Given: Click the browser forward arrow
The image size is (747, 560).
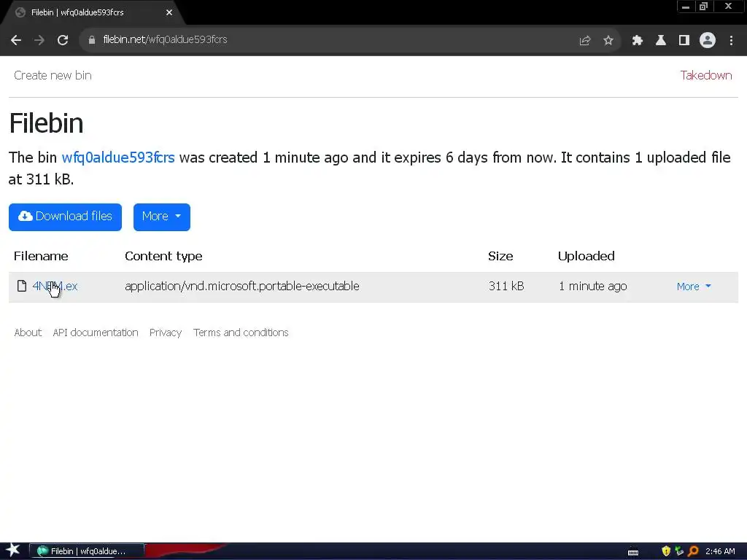Looking at the screenshot, I should 39,40.
